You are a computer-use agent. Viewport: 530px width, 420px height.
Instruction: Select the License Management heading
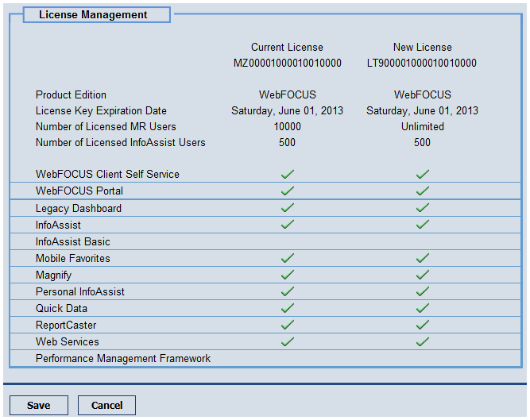tap(93, 15)
